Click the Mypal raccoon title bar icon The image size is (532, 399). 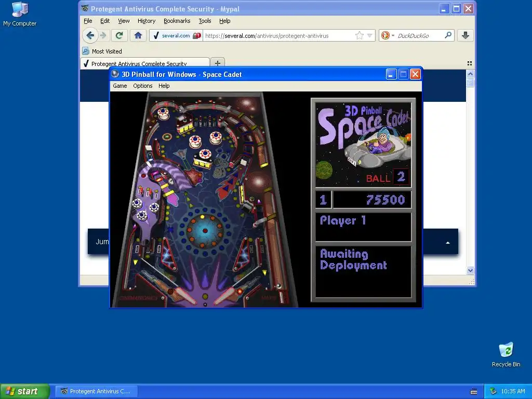tap(85, 8)
